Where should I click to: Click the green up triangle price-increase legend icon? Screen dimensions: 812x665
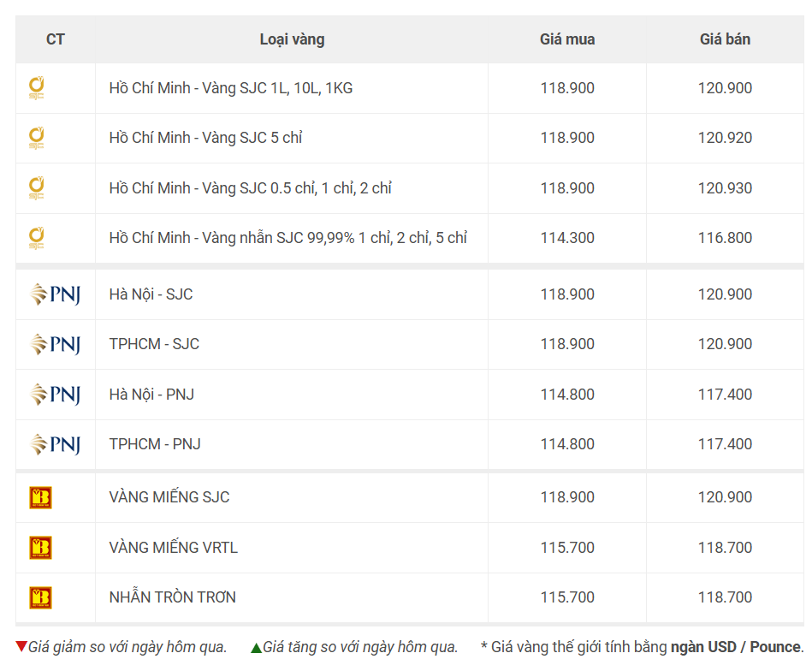[x=257, y=647]
